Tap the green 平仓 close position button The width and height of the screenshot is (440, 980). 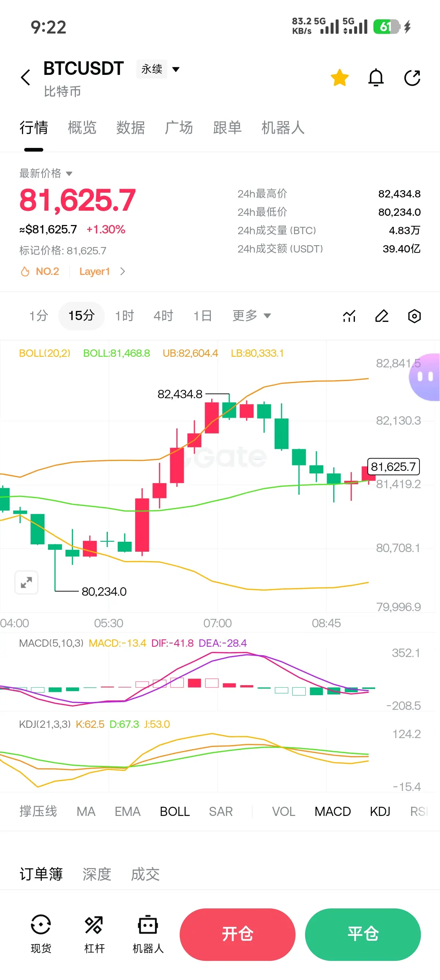(363, 934)
